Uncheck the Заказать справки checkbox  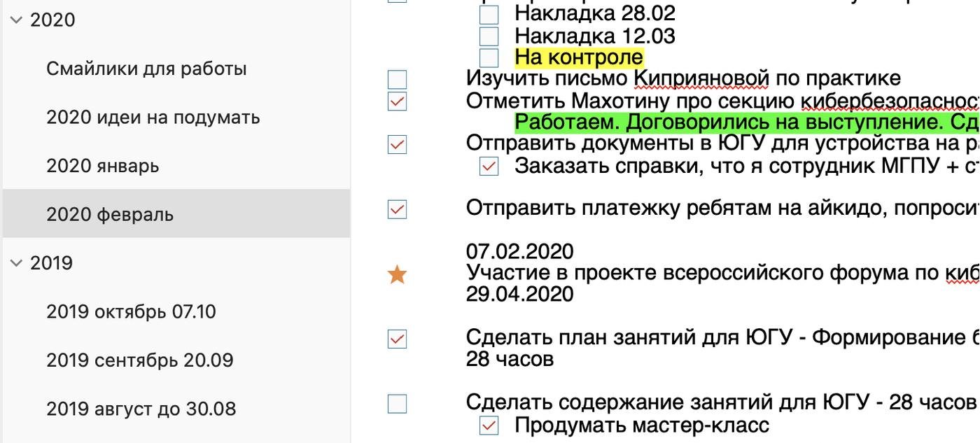click(x=489, y=167)
